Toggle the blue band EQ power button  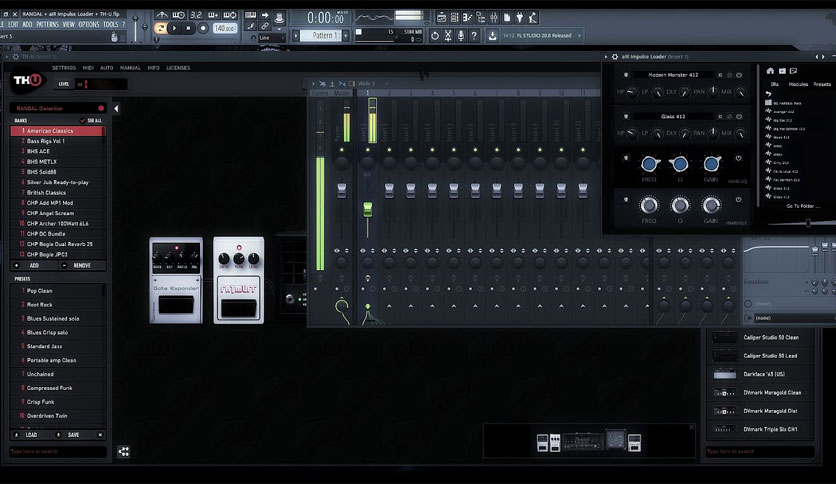(738, 158)
